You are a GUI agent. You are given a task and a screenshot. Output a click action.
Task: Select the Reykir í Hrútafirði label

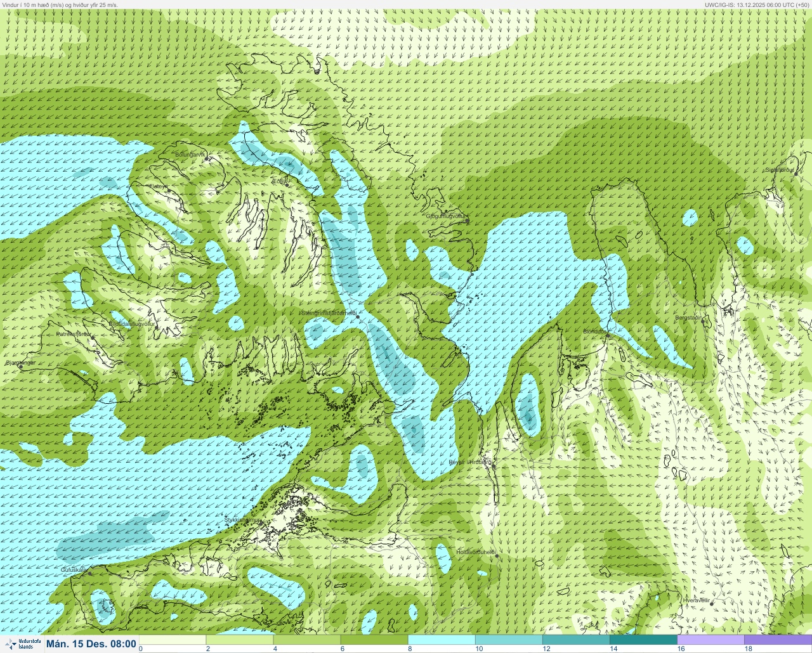[x=471, y=462]
